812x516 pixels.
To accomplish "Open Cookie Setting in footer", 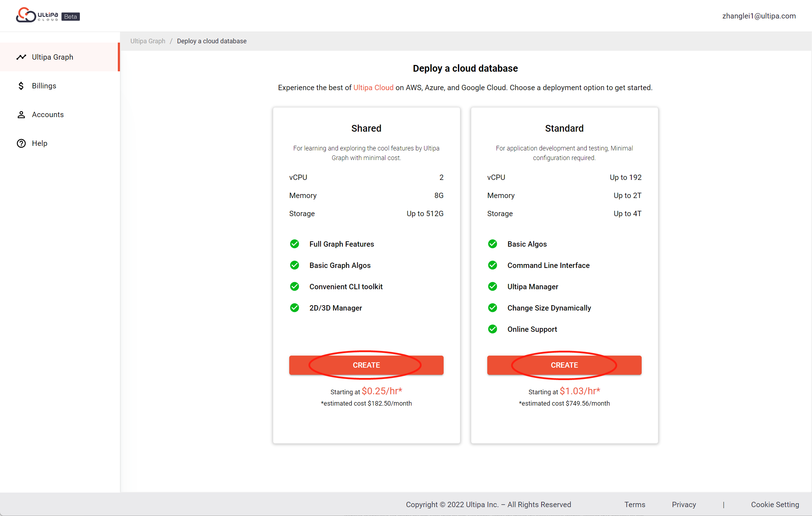I will coord(775,505).
